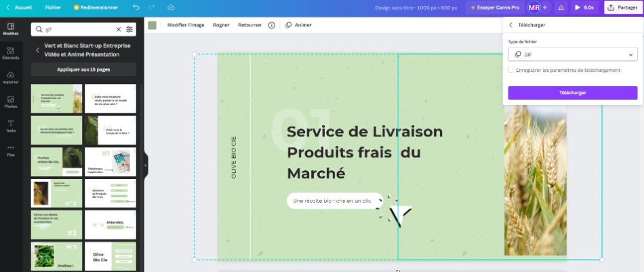
Task: Click the Partager button
Action: pos(623,7)
